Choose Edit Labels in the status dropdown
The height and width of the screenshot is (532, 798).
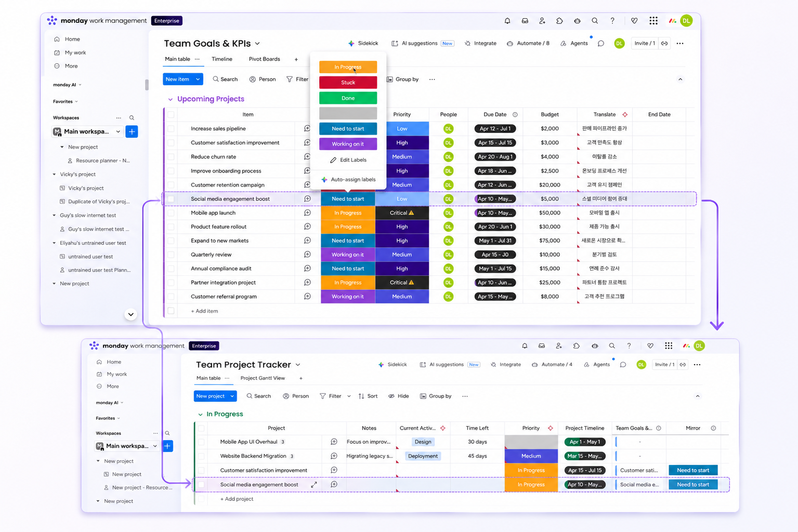(x=348, y=160)
